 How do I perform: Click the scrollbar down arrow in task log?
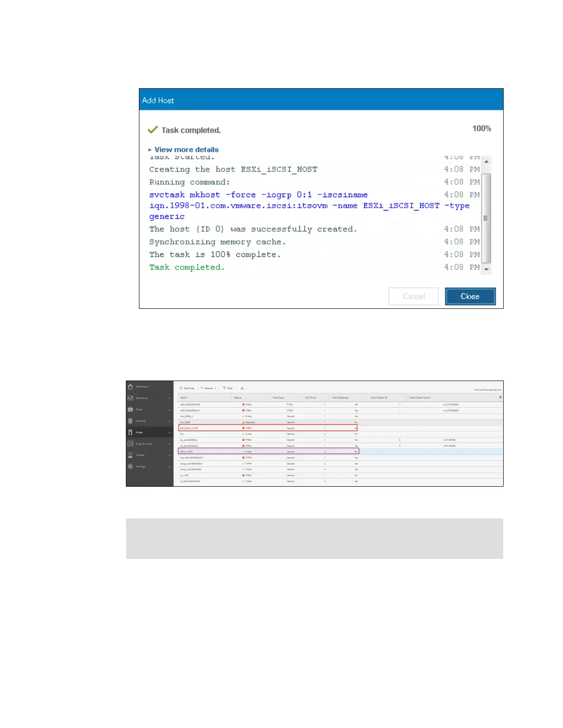pyautogui.click(x=487, y=270)
